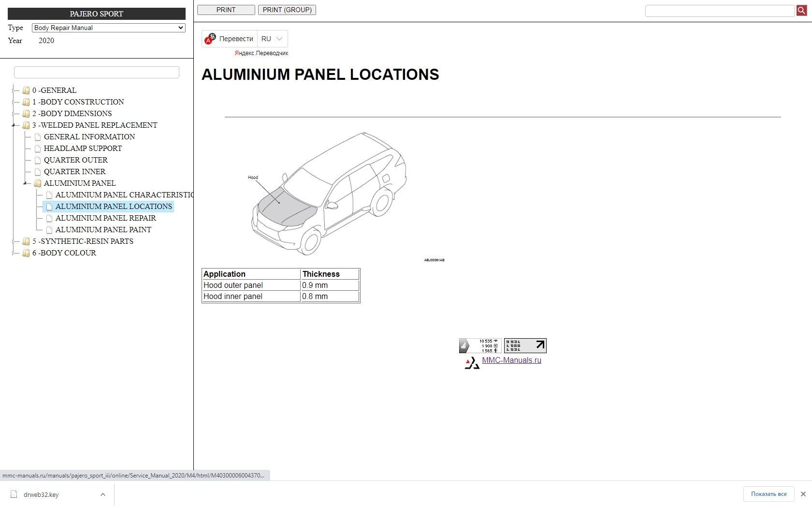Click the red search magnifier icon
Viewport: 812px width, 508px height.
[x=801, y=10]
